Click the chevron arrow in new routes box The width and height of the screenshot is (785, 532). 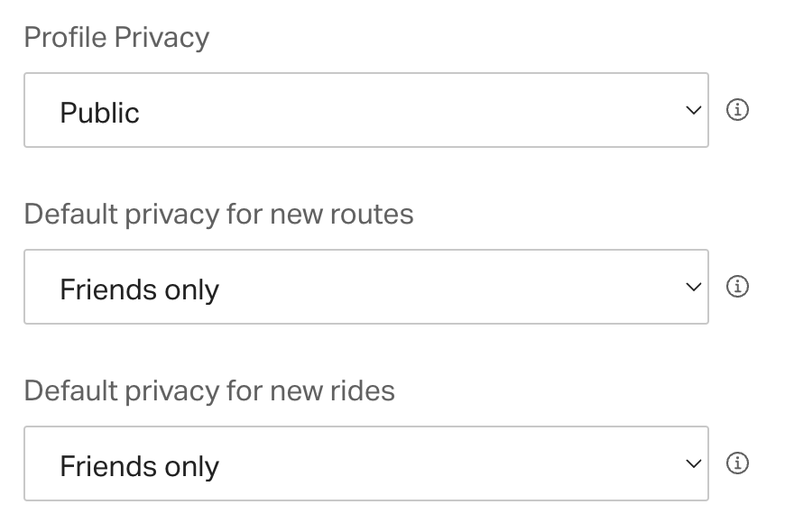coord(693,287)
